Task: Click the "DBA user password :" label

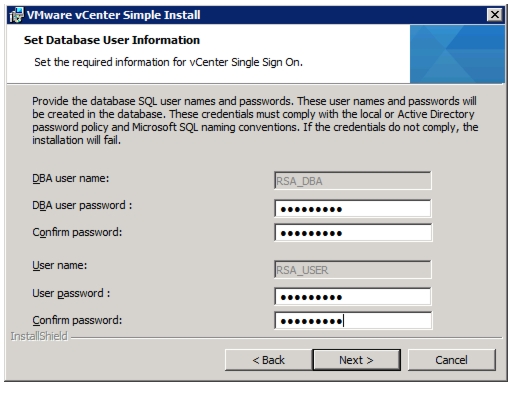Action: tap(82, 205)
